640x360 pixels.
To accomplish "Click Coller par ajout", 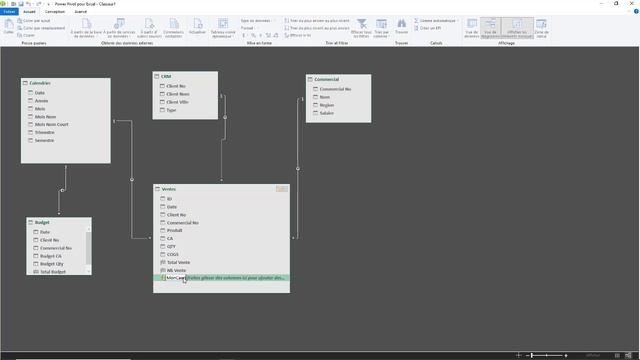I will coord(34,20).
